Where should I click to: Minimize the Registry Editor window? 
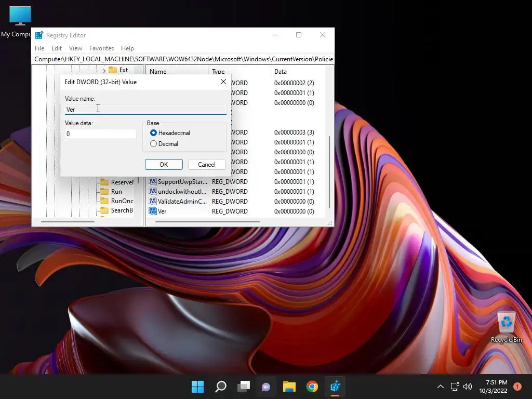(275, 35)
